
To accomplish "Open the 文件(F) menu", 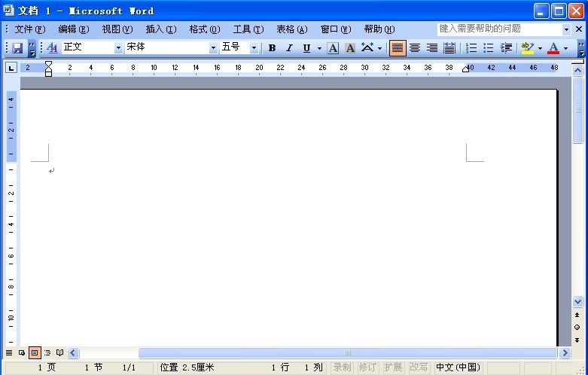I will 30,29.
